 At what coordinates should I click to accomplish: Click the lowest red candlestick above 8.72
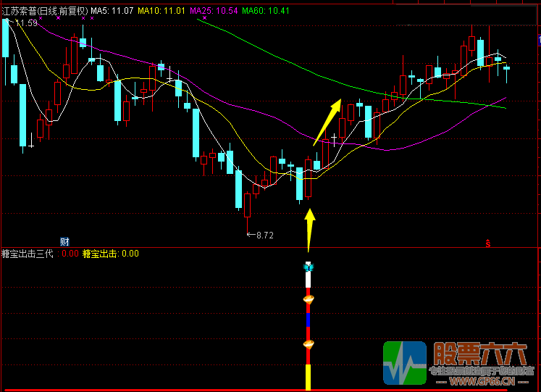pos(248,205)
